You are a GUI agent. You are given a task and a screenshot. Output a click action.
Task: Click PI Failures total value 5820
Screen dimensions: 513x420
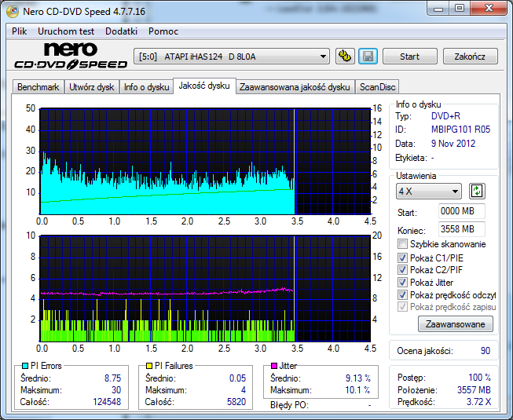pyautogui.click(x=236, y=402)
